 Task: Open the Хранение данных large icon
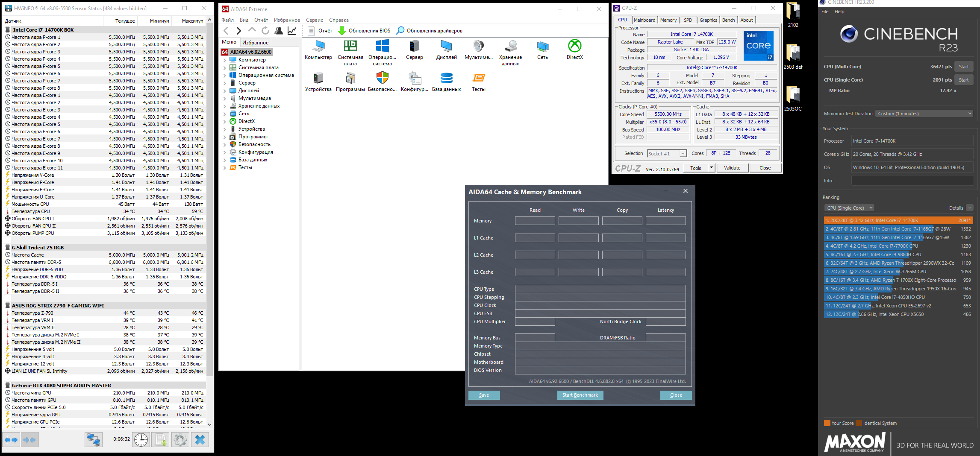point(510,53)
